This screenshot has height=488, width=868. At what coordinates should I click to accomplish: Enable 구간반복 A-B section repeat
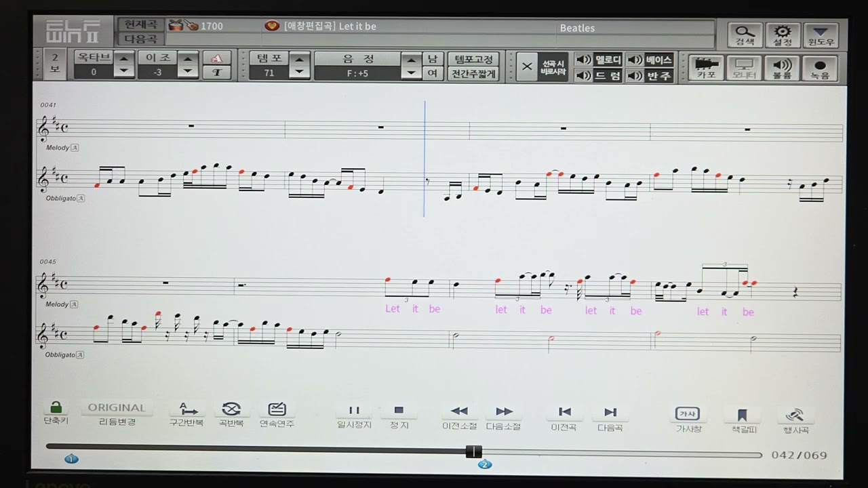186,414
